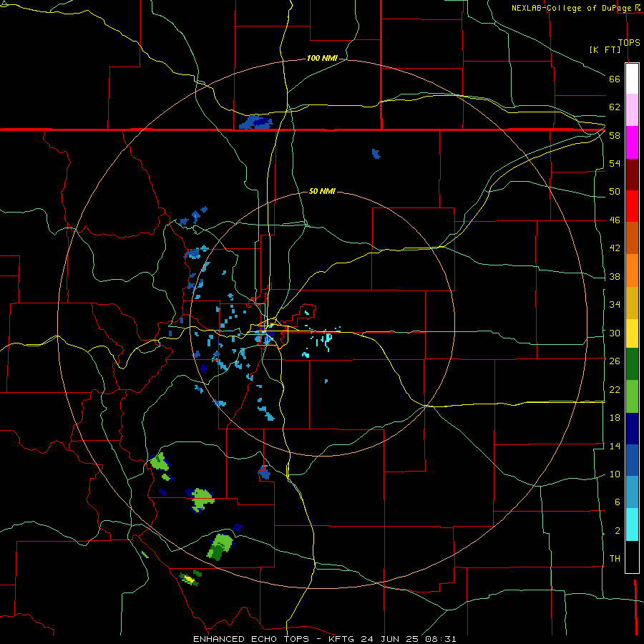Click the 58 value on the legend
The height and width of the screenshot is (644, 644).
pos(615,135)
